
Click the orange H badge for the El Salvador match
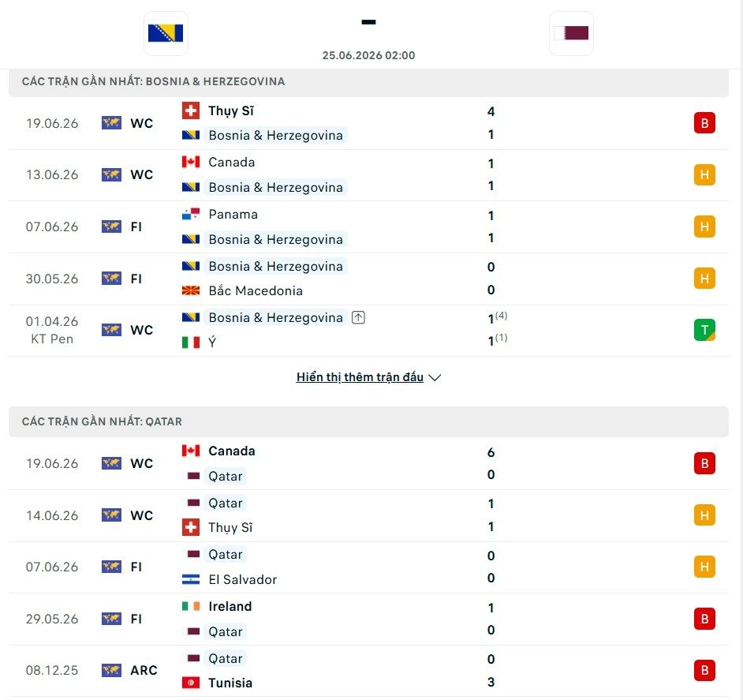point(704,567)
